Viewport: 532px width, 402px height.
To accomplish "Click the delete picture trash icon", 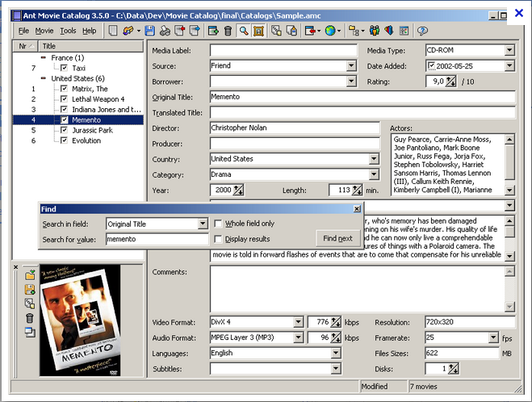I will (x=30, y=318).
